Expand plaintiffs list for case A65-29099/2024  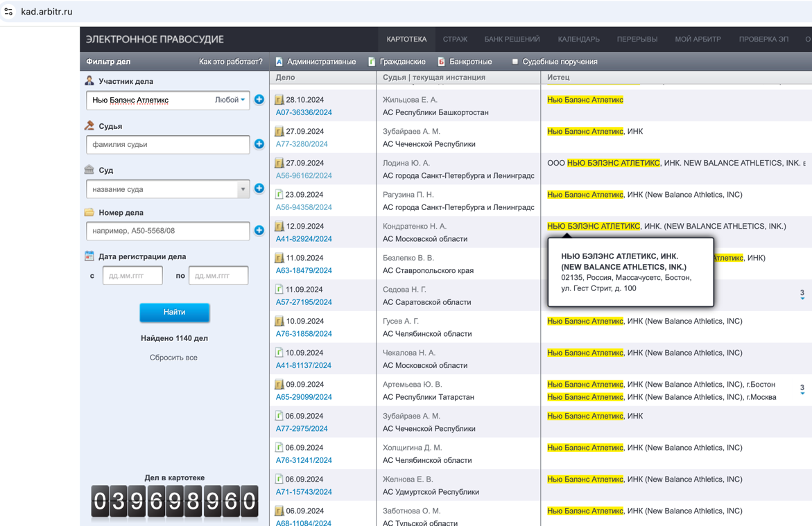click(802, 390)
